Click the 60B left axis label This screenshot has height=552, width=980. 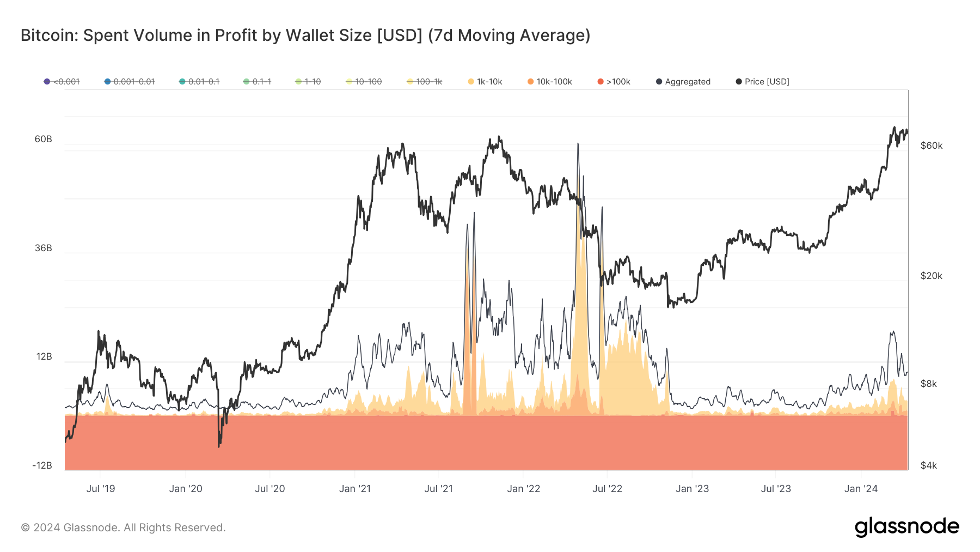coord(44,139)
